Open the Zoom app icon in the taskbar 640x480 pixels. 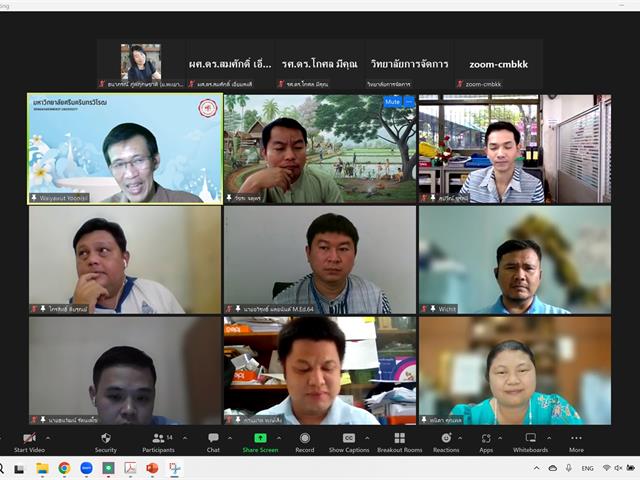pos(86,468)
